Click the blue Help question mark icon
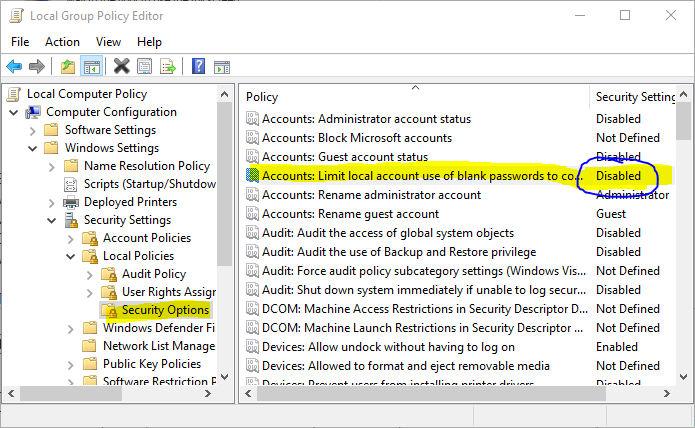Screen dimensions: 695x428 click(x=198, y=66)
